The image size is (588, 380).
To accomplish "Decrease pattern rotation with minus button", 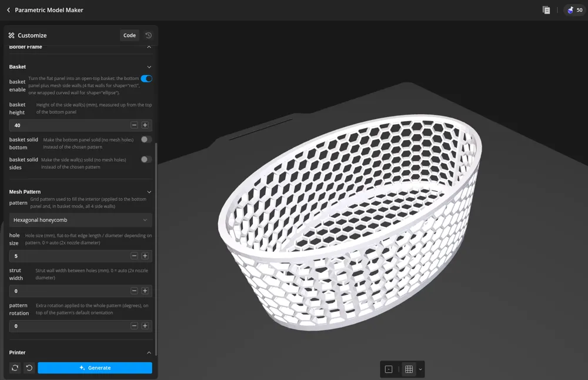I will 134,326.
